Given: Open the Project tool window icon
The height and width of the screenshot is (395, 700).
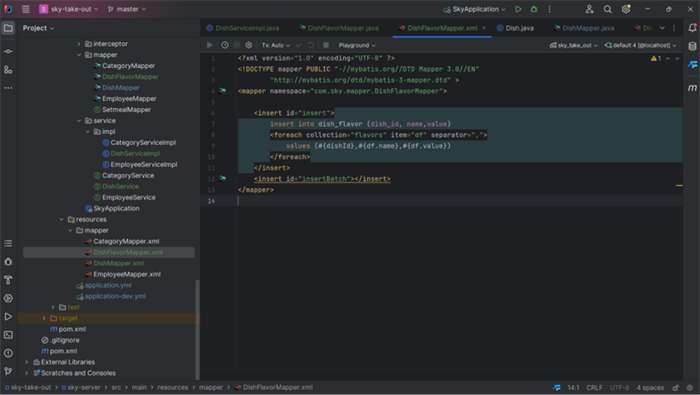Looking at the screenshot, I should click(8, 28).
